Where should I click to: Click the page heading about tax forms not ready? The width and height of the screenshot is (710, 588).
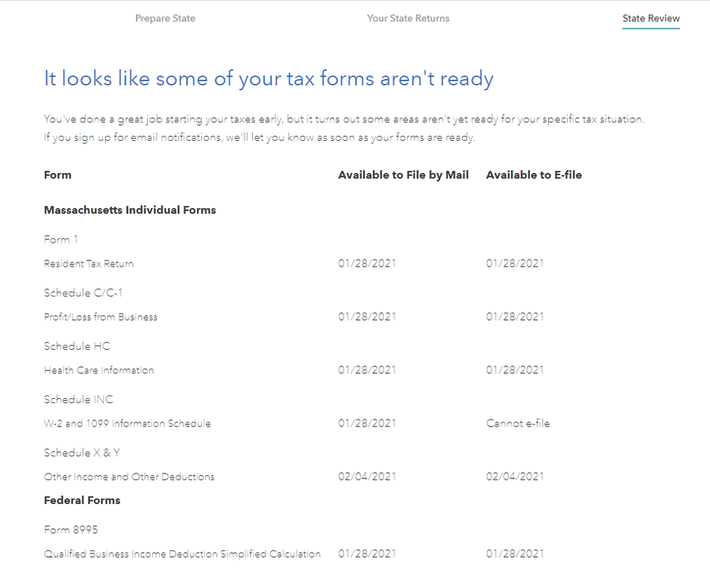(x=268, y=78)
